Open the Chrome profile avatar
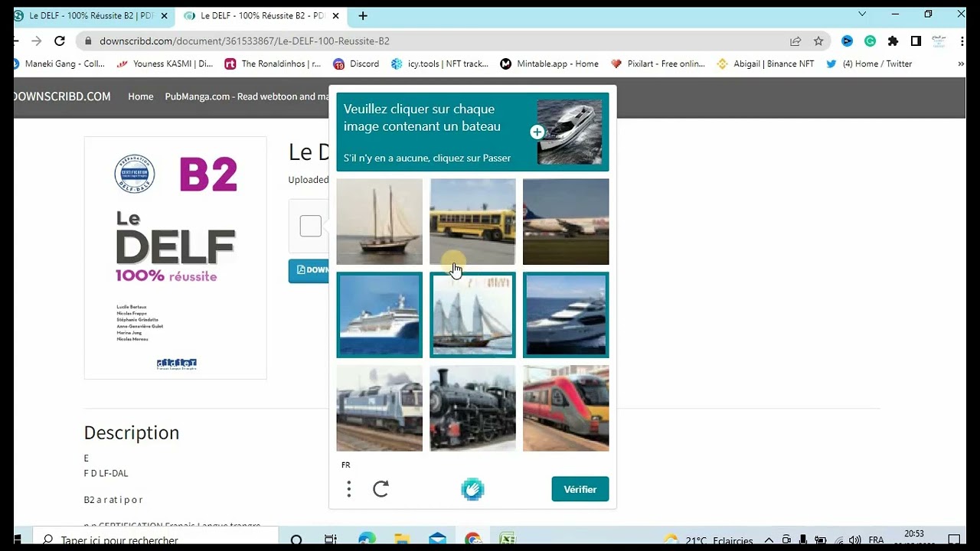The width and height of the screenshot is (980, 551). point(939,41)
